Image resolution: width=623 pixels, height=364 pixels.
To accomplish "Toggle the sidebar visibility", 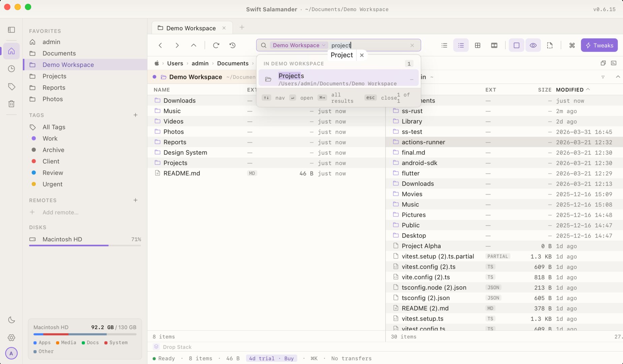I will click(x=11, y=30).
